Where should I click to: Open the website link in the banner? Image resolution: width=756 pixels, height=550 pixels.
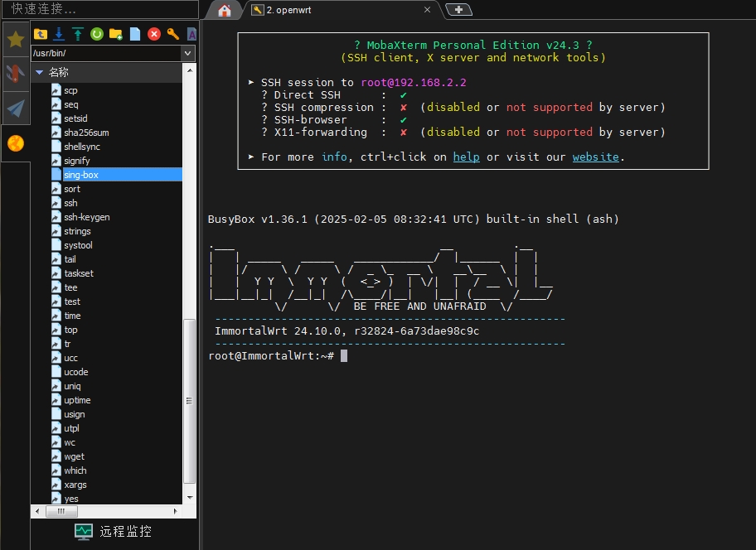click(x=595, y=157)
